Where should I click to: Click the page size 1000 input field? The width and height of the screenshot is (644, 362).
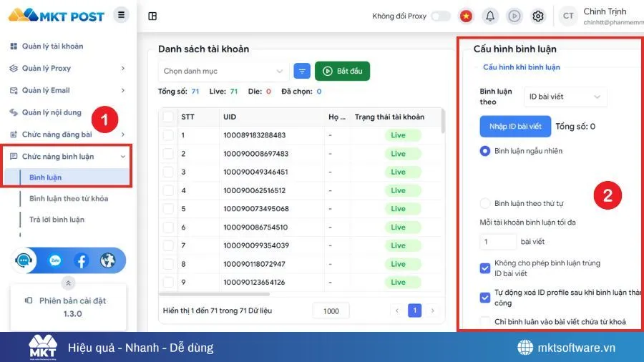click(x=331, y=311)
